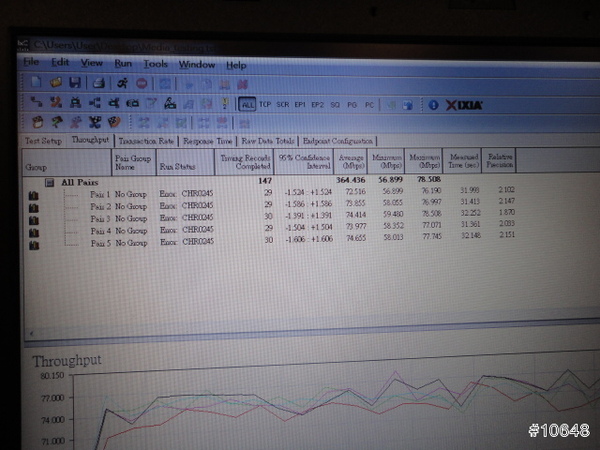Switch to the Response Time tab
This screenshot has width=600, height=450.
point(208,142)
